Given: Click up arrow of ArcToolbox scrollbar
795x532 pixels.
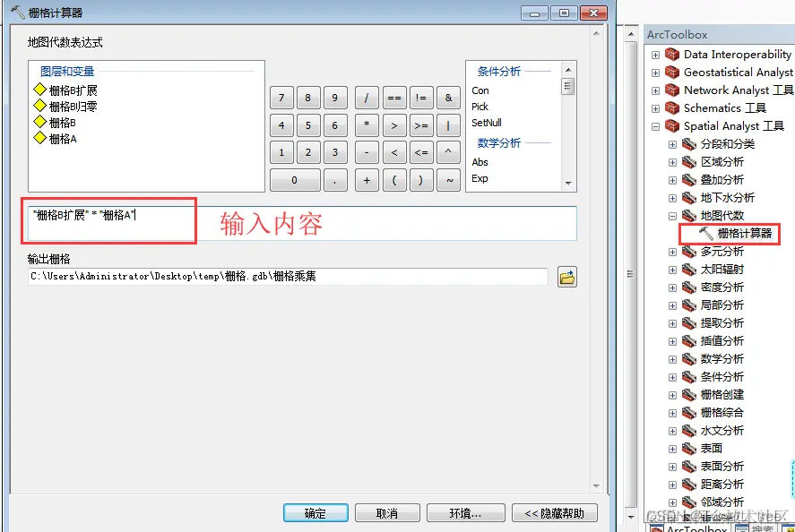Looking at the screenshot, I should (631, 34).
